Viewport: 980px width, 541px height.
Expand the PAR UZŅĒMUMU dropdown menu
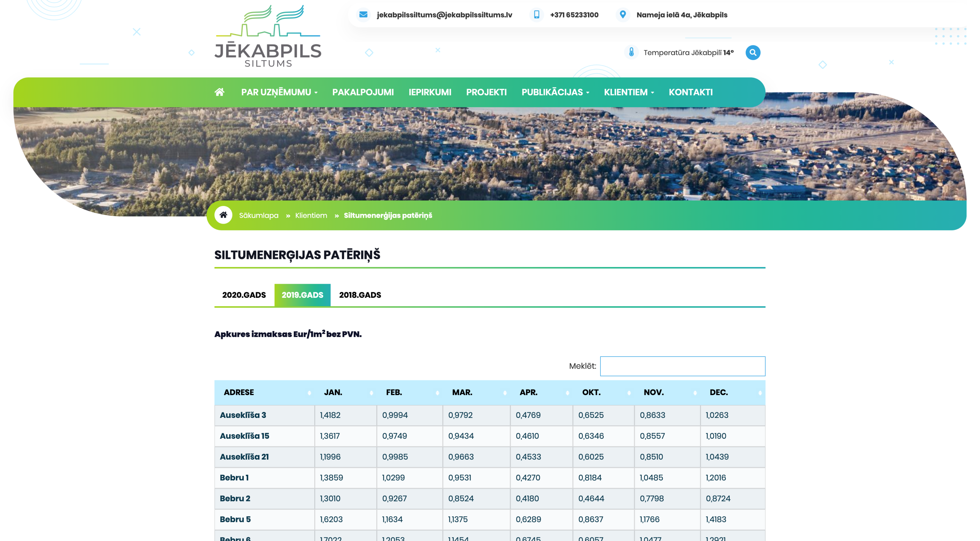(279, 92)
